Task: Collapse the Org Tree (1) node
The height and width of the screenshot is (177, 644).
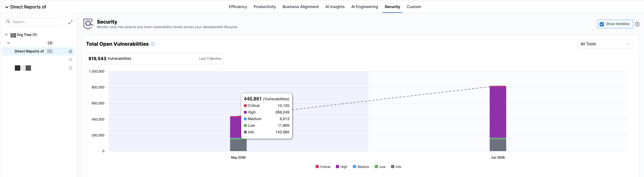Action: (x=6, y=35)
